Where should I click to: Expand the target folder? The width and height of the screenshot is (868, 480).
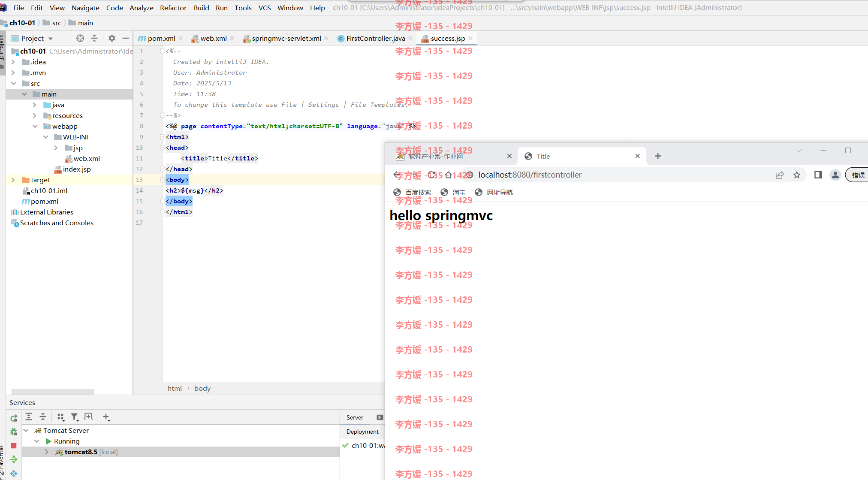click(x=13, y=180)
